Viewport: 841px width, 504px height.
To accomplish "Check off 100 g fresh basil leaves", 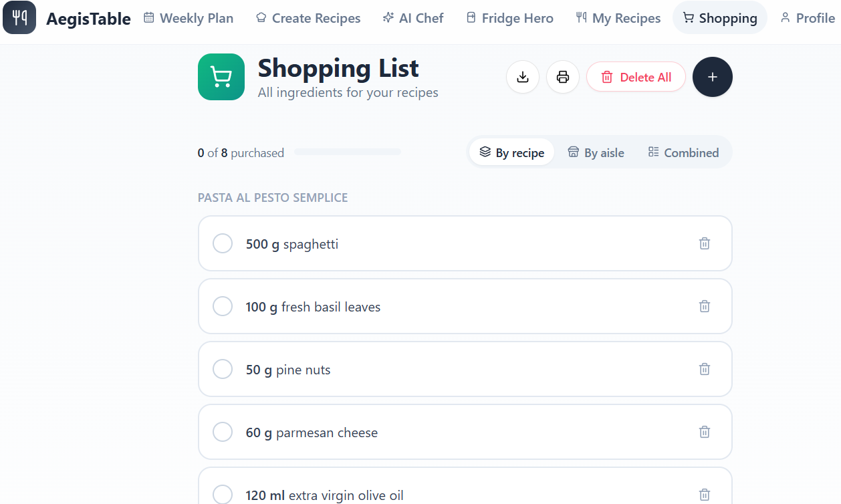I will [x=223, y=306].
